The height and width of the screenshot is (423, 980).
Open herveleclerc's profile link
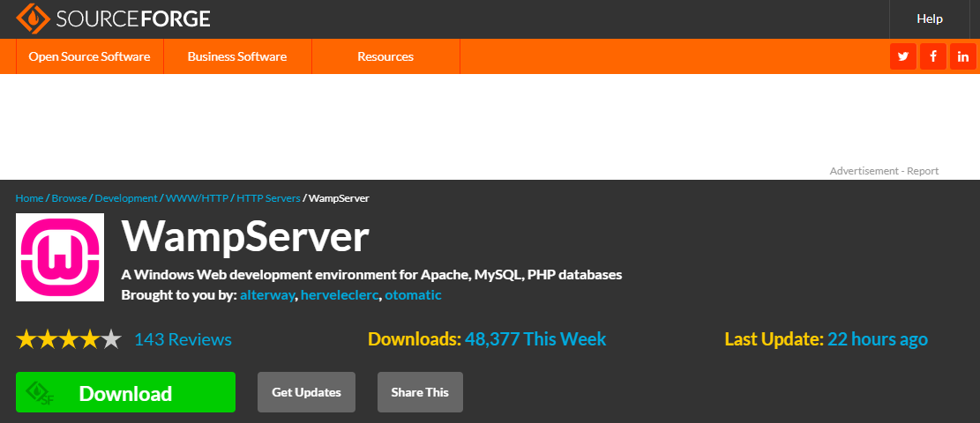(x=340, y=295)
